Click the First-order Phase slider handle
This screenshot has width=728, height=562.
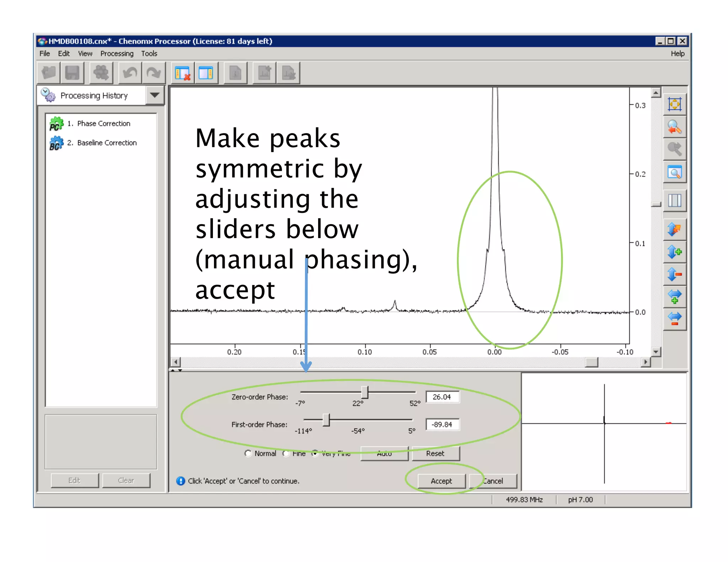tap(326, 420)
